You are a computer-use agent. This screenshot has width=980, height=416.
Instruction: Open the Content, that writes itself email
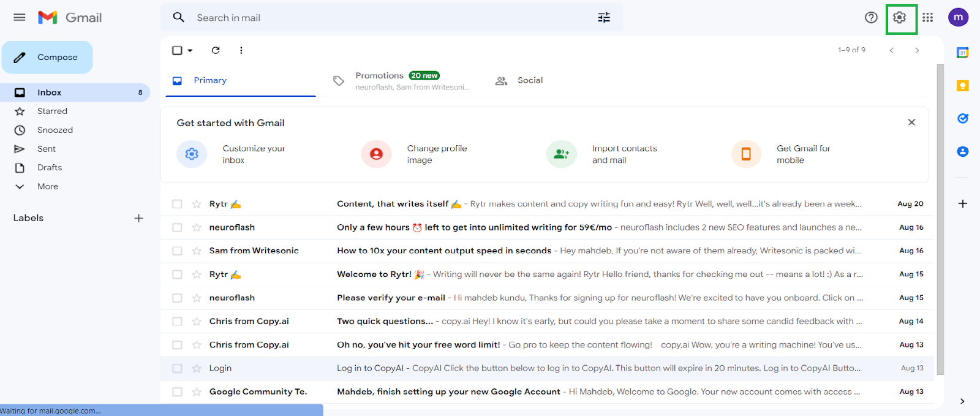(547, 204)
